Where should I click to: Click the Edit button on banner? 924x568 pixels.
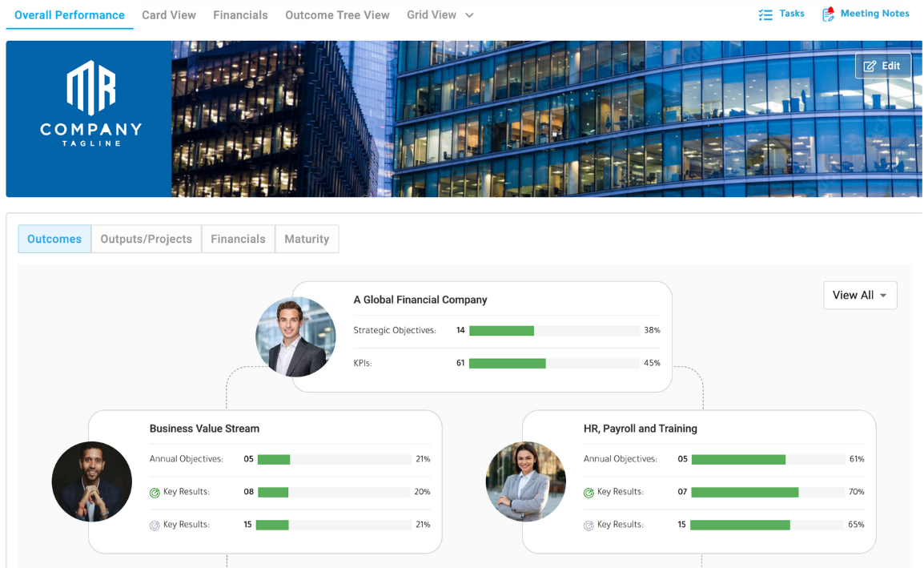882,66
